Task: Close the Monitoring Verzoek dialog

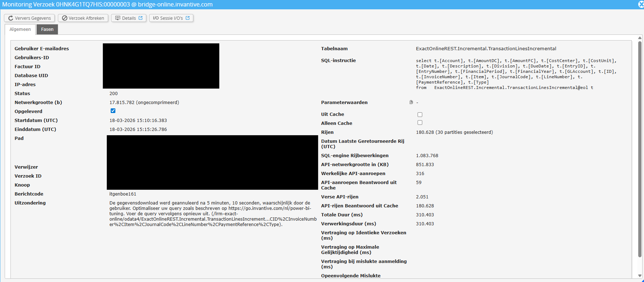Action: pyautogui.click(x=641, y=4)
